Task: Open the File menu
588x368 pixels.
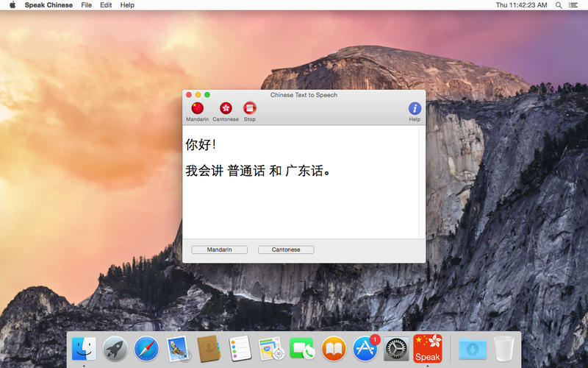Action: pyautogui.click(x=86, y=5)
